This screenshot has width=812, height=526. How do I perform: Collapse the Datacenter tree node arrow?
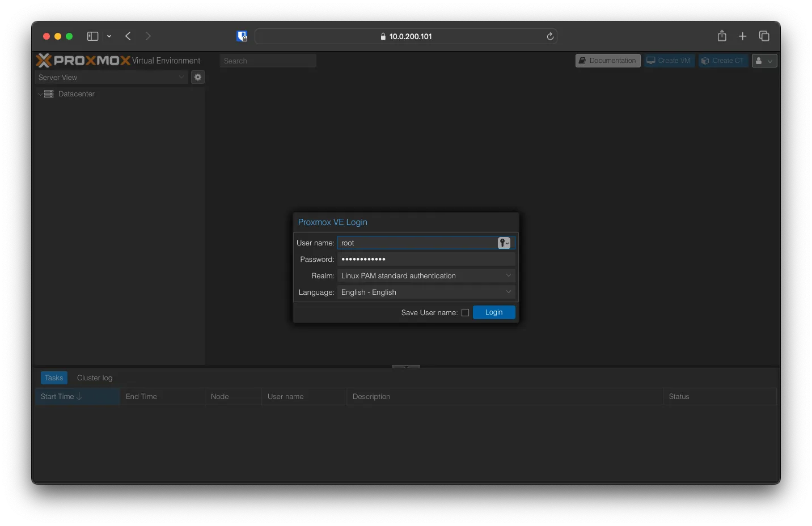[x=40, y=94]
